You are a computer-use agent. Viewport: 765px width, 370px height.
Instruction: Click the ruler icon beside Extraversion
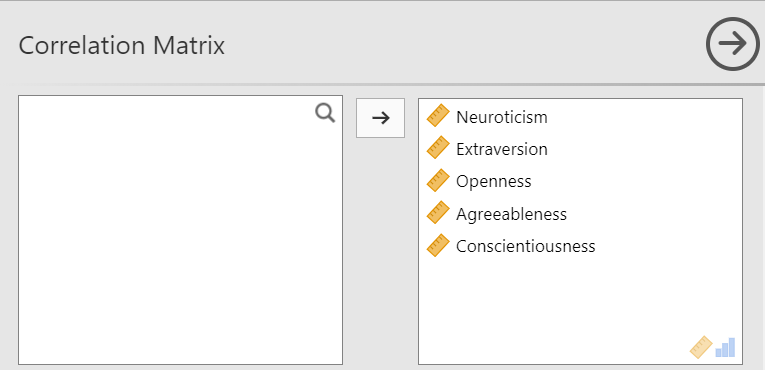click(x=438, y=148)
